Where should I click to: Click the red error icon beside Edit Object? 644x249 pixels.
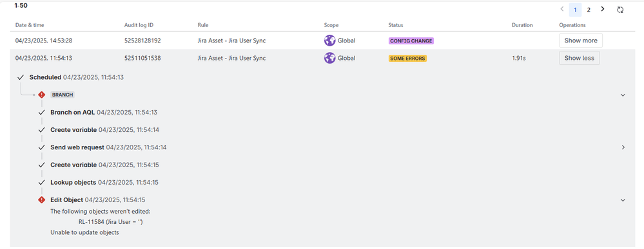[x=41, y=199]
